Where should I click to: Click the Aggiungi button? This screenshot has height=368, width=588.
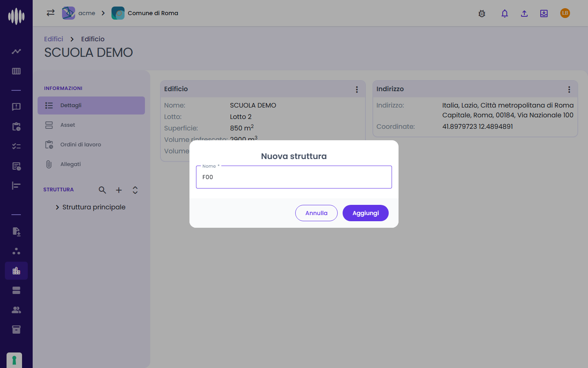point(365,213)
